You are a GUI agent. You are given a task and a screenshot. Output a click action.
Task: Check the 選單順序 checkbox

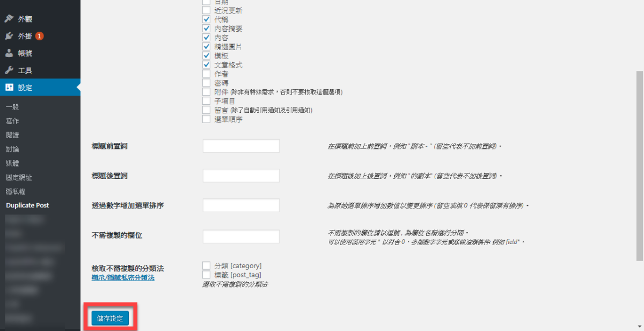tap(206, 119)
